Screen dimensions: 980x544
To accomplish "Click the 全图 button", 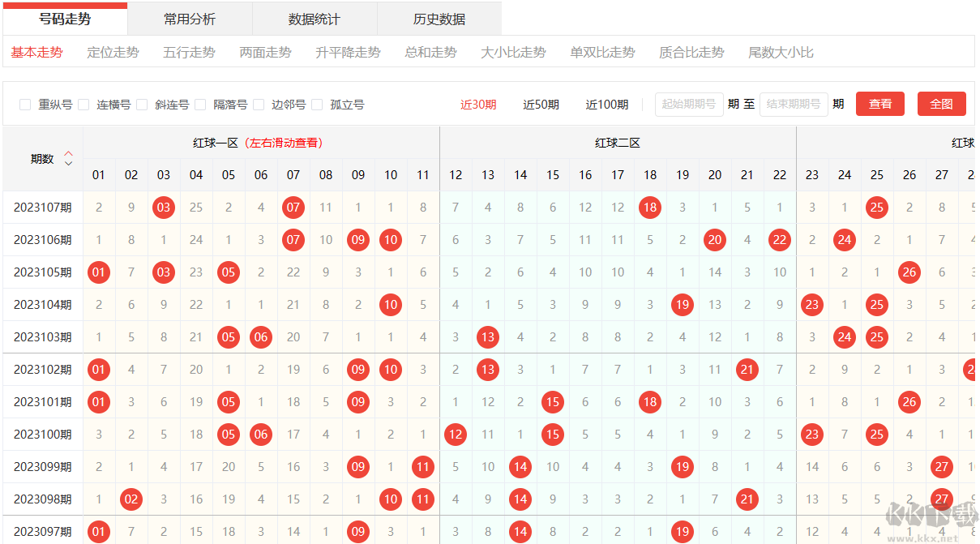I will (942, 104).
